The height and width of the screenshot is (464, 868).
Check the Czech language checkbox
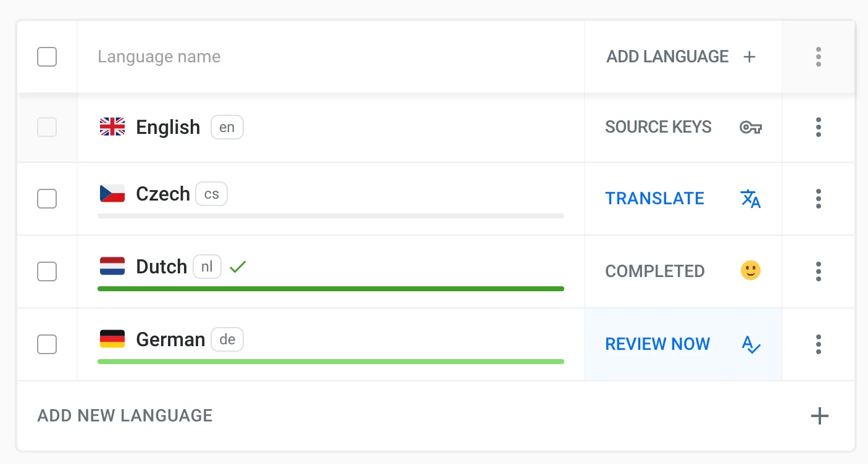(x=47, y=199)
